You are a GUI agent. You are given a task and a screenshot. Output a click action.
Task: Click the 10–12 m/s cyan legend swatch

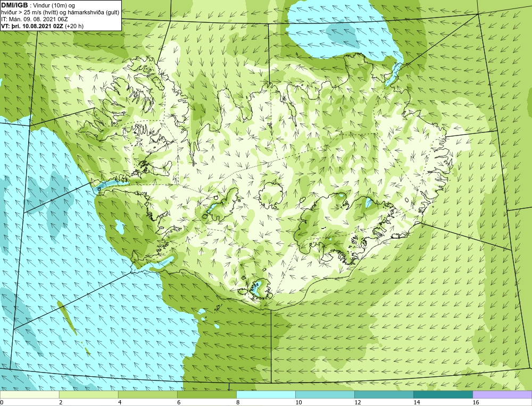[x=325, y=394]
